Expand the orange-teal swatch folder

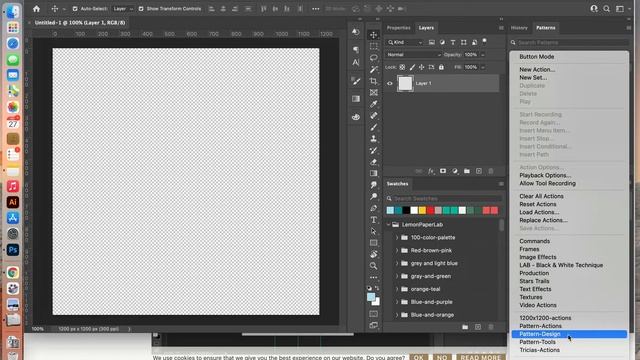click(x=397, y=289)
